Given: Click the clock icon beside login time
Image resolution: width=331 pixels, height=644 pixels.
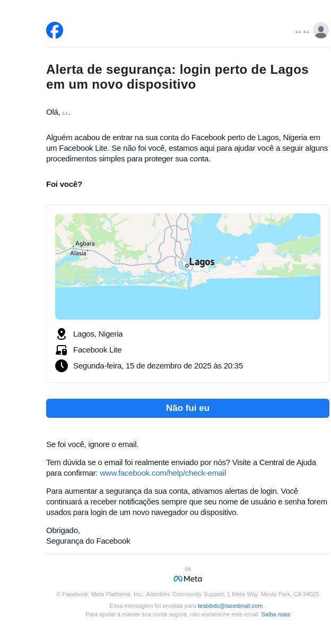Looking at the screenshot, I should [62, 366].
